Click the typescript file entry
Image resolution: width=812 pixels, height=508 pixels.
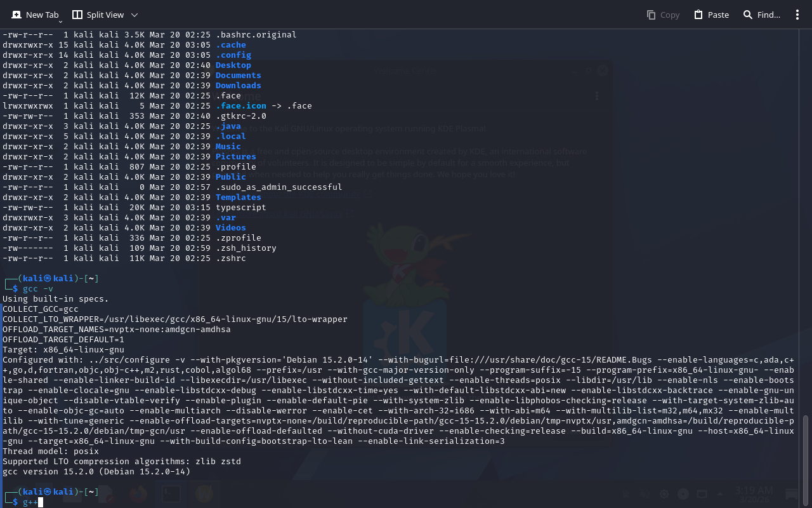click(x=240, y=208)
